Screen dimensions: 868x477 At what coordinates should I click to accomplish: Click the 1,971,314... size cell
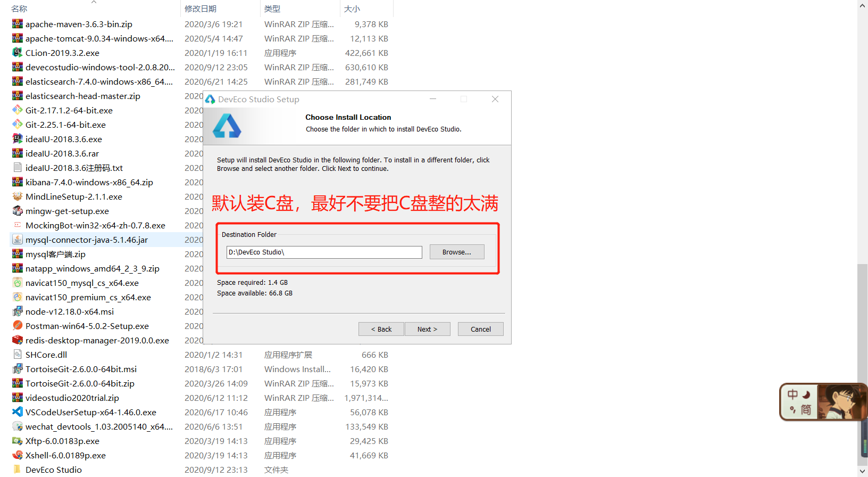tap(366, 398)
